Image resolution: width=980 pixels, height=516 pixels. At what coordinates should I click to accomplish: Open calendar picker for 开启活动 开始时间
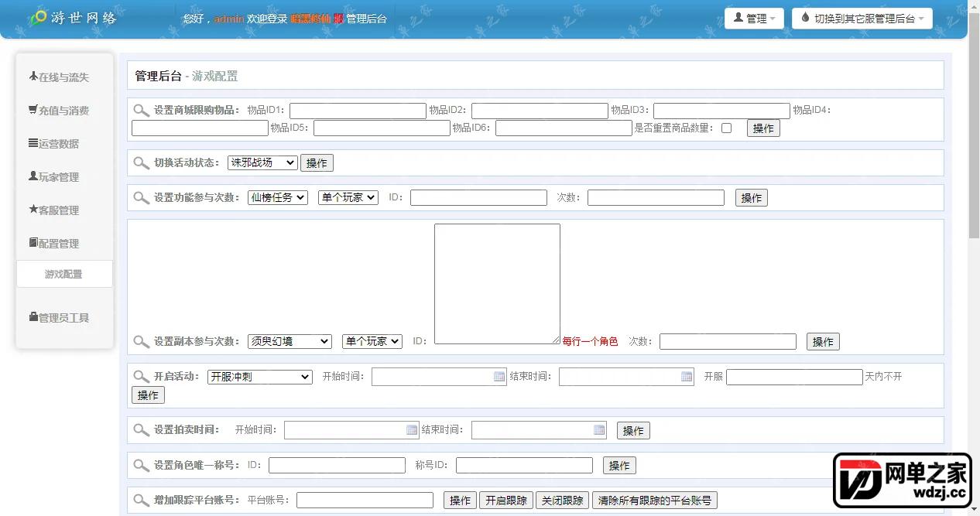pyautogui.click(x=499, y=377)
